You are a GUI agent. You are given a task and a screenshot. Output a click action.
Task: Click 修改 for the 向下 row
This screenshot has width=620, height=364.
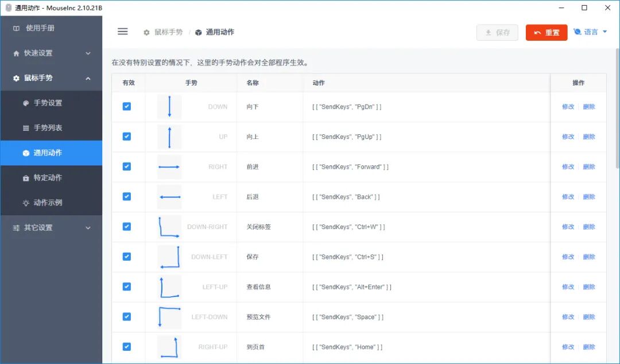[568, 107]
